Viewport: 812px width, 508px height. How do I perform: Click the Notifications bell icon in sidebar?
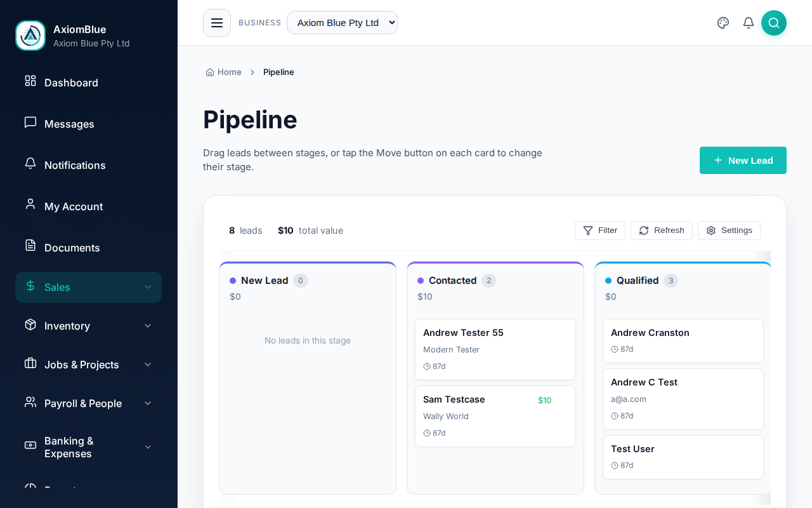pyautogui.click(x=30, y=163)
